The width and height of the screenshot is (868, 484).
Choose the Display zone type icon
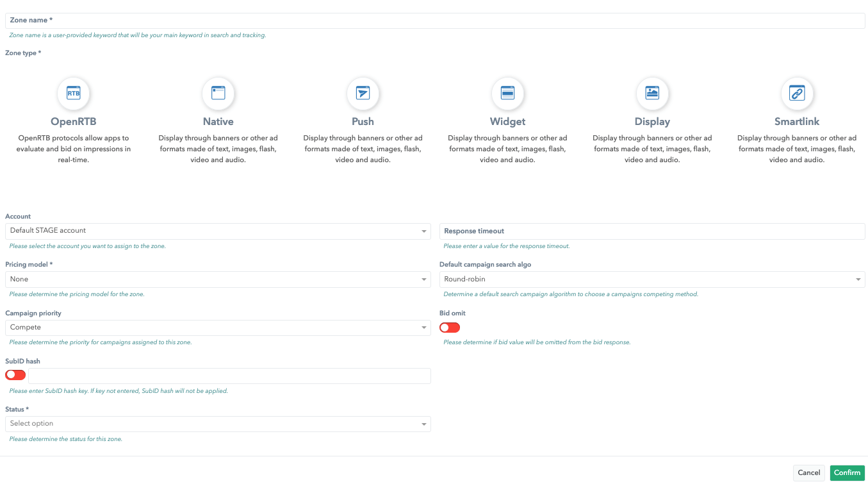coord(652,94)
